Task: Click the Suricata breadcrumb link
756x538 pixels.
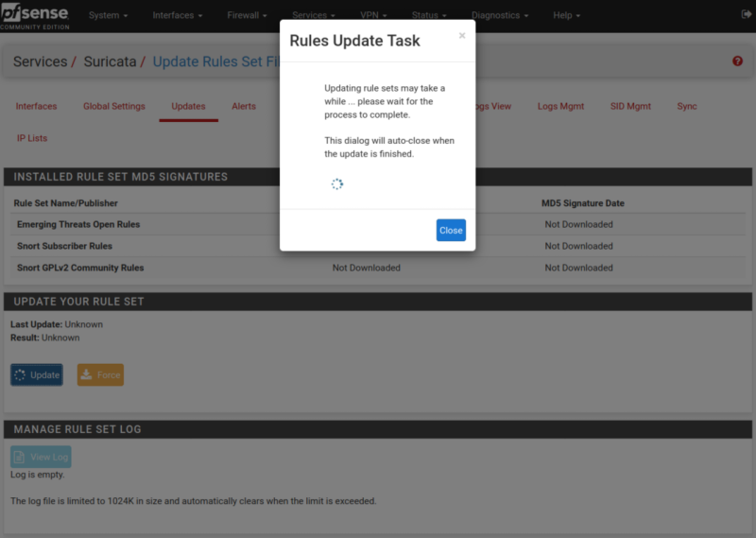Action: (x=110, y=61)
